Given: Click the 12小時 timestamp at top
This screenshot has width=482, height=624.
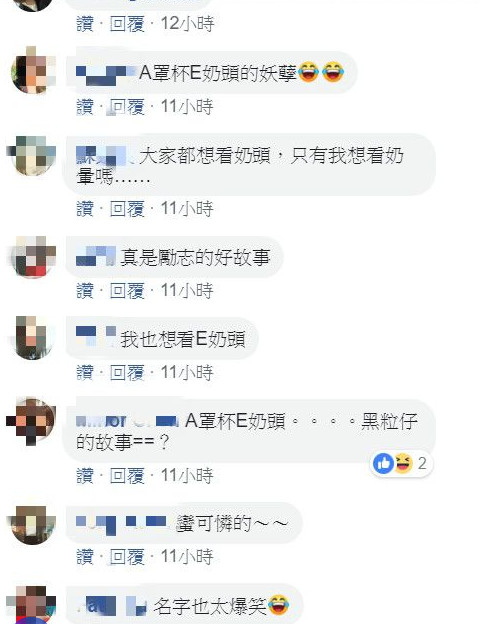Looking at the screenshot, I should pyautogui.click(x=187, y=24).
